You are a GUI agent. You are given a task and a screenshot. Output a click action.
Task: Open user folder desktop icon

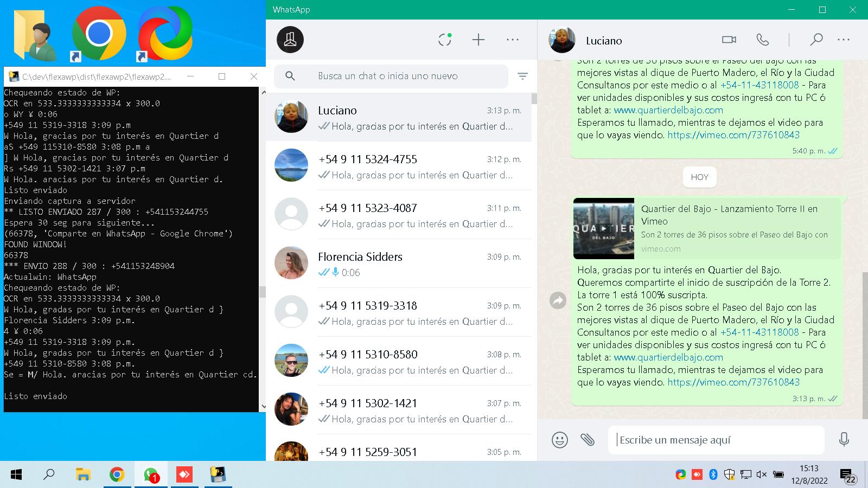tap(35, 35)
